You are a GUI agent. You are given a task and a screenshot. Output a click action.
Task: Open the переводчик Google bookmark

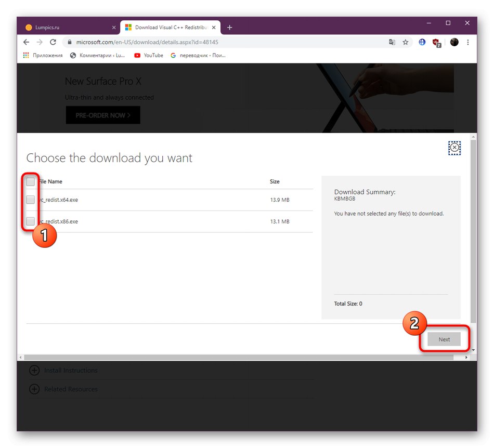(198, 56)
